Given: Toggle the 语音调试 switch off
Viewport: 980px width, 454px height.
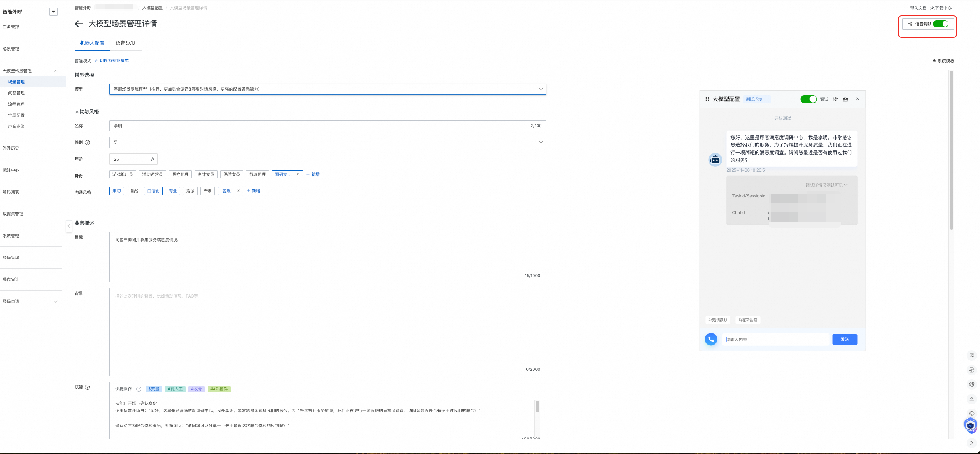Looking at the screenshot, I should click(x=941, y=24).
